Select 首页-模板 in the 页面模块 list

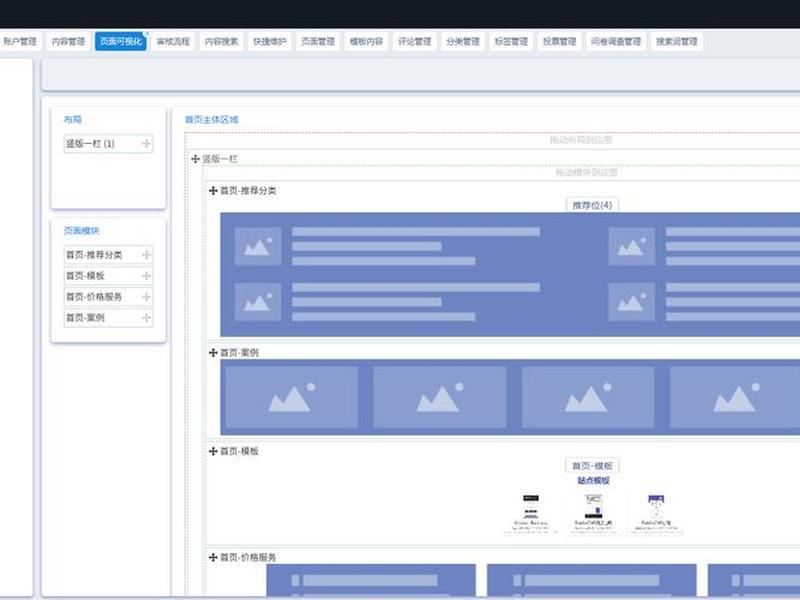tap(108, 276)
